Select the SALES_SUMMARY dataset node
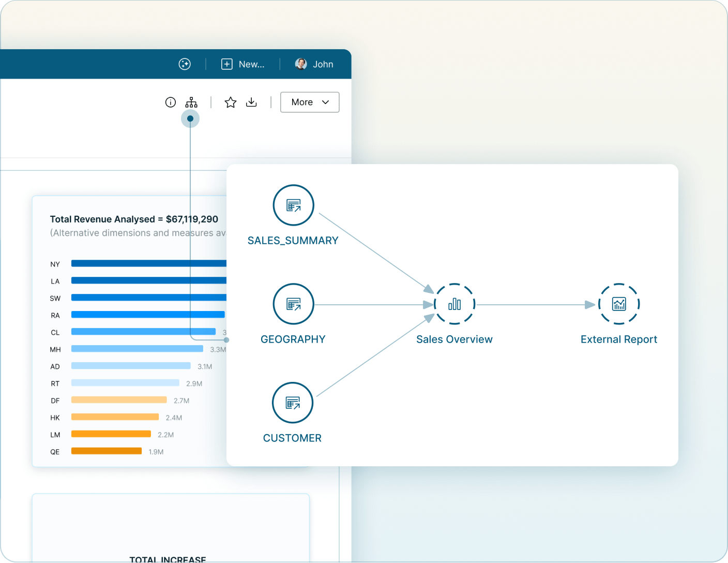The height and width of the screenshot is (563, 728). (293, 205)
